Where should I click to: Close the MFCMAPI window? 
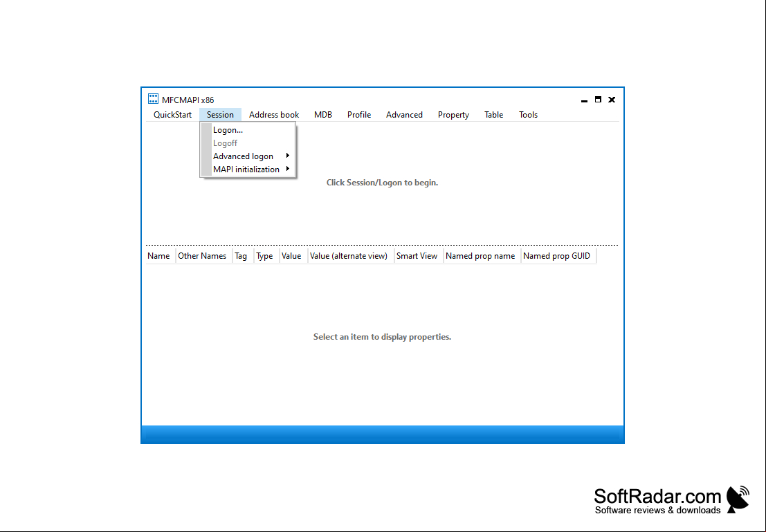click(612, 100)
